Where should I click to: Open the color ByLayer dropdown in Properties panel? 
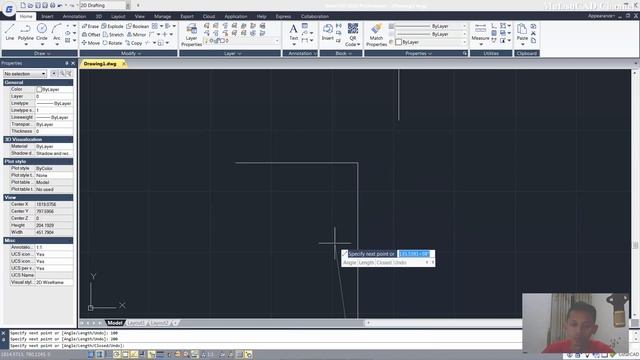(431, 42)
